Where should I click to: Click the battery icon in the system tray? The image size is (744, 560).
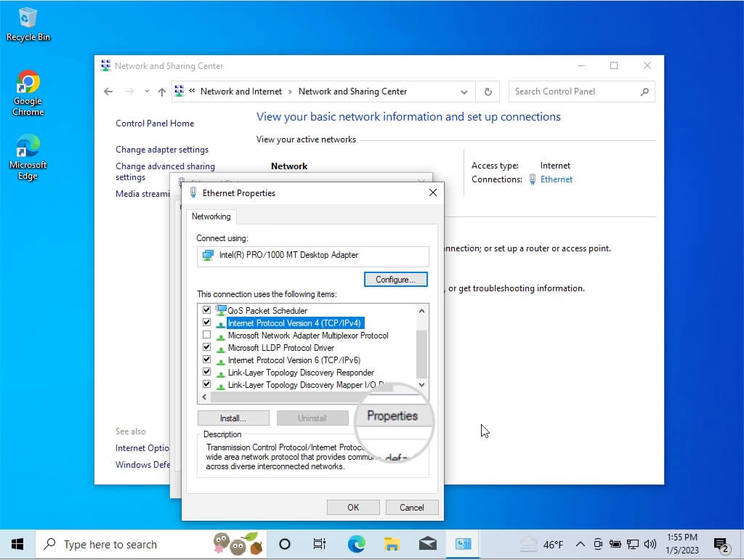point(615,544)
